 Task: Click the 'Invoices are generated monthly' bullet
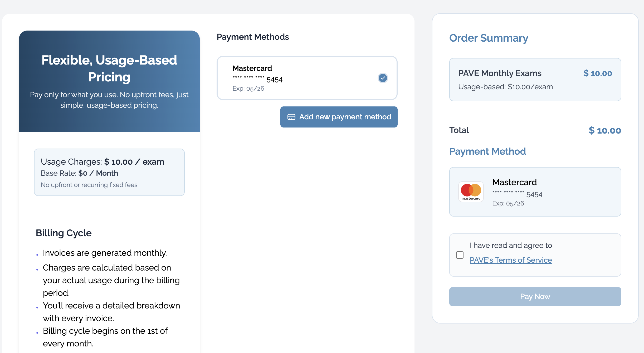pos(105,253)
